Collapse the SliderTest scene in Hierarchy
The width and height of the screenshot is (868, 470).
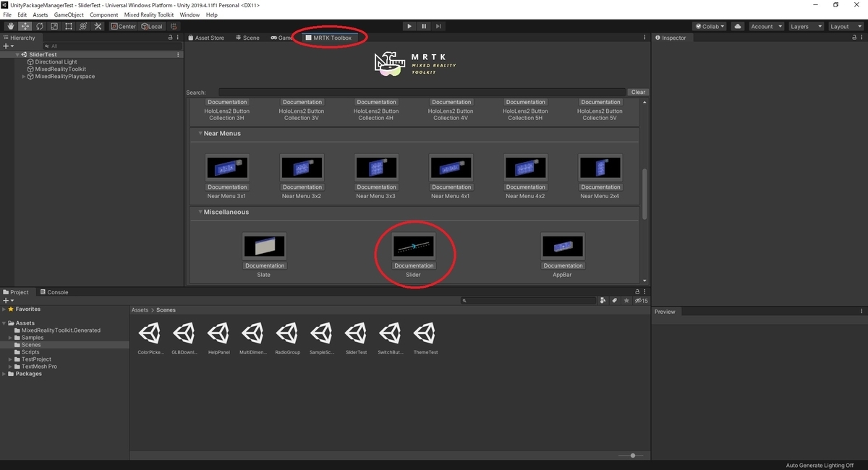click(x=17, y=54)
